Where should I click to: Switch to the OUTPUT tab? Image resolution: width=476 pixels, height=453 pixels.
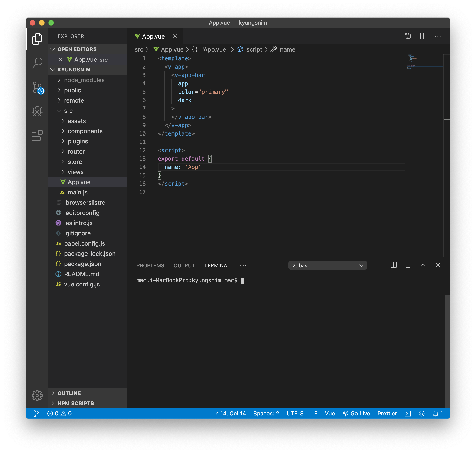pyautogui.click(x=184, y=265)
